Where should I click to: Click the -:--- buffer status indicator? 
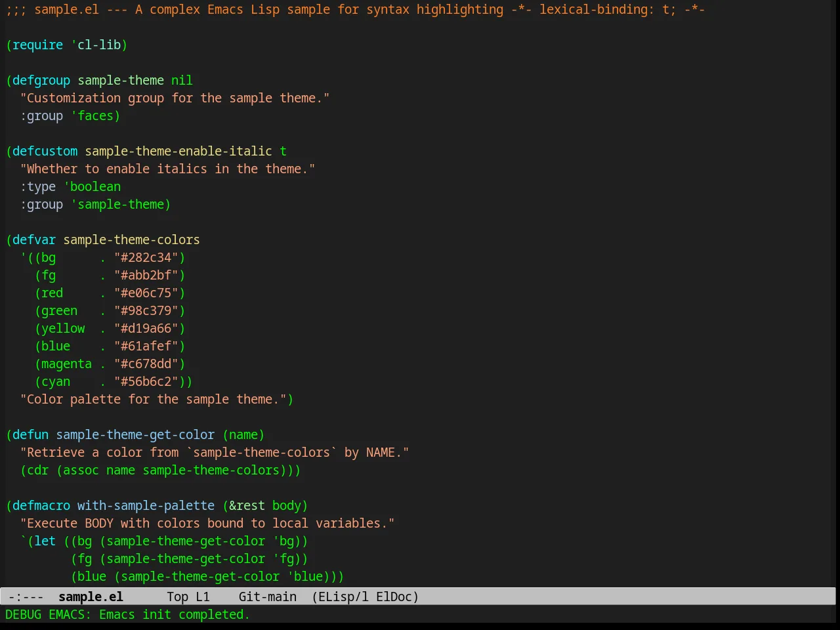click(x=26, y=597)
